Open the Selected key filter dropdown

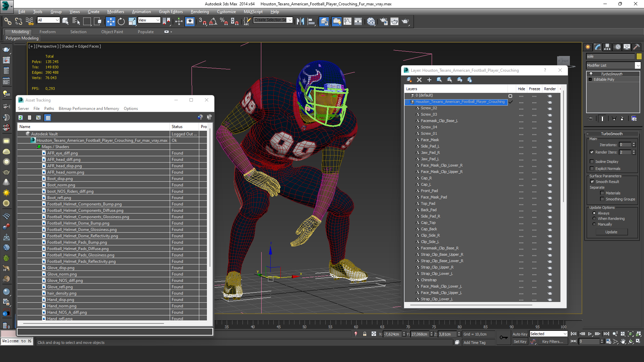(548, 334)
